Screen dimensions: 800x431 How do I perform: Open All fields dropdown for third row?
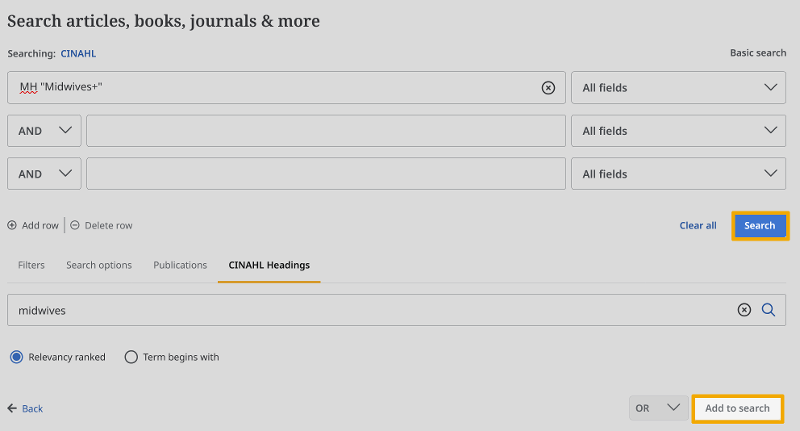(x=678, y=173)
